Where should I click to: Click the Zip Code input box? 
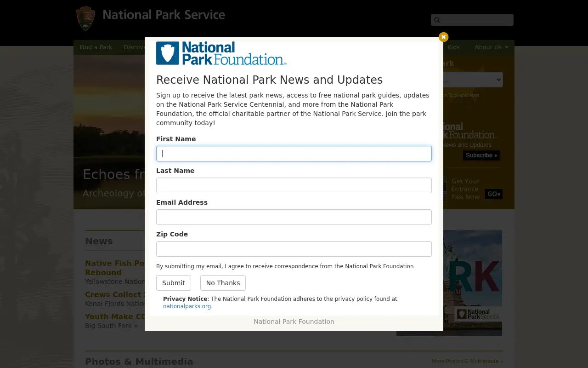click(294, 249)
